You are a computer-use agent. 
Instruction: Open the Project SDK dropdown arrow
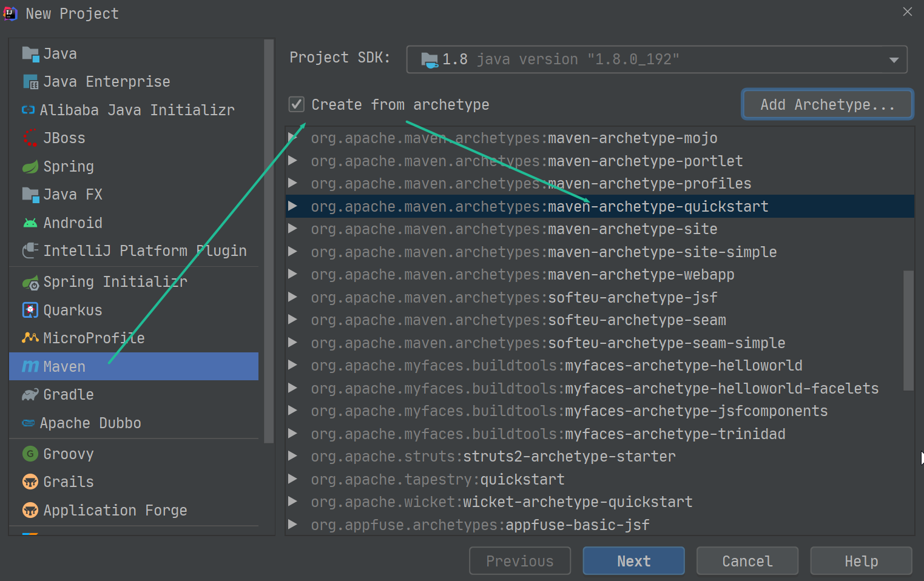[893, 60]
